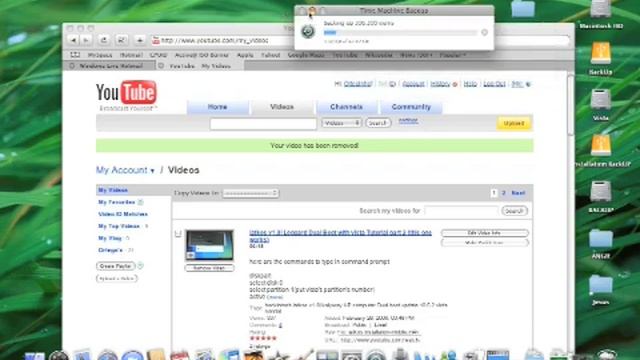Viewport: 640px width, 360px height.
Task: Open the Log Out link
Action: click(x=494, y=84)
